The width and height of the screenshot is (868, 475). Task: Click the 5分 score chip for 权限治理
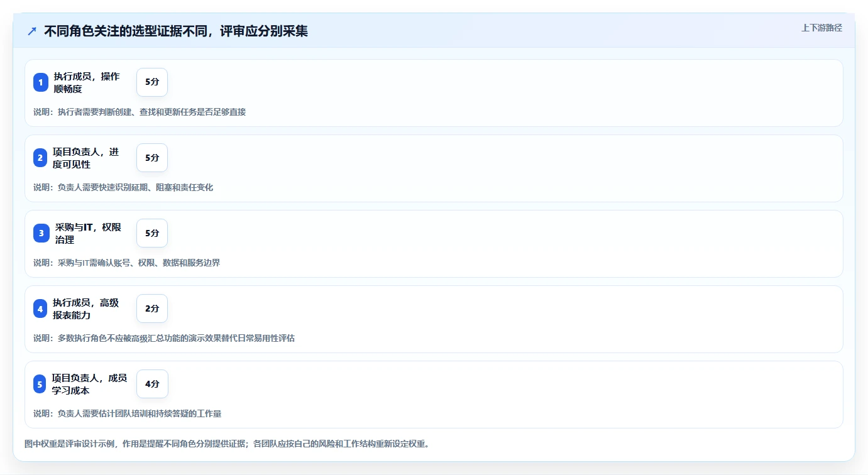tap(152, 233)
